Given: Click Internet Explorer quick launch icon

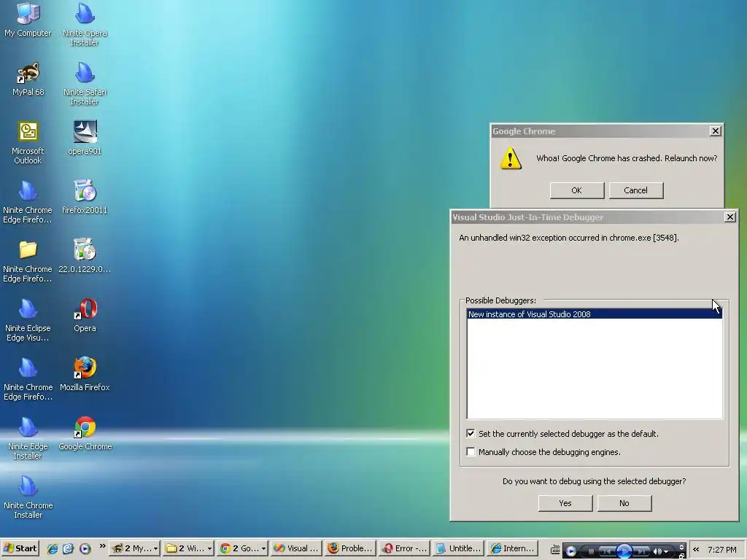Looking at the screenshot, I should pyautogui.click(x=53, y=548).
